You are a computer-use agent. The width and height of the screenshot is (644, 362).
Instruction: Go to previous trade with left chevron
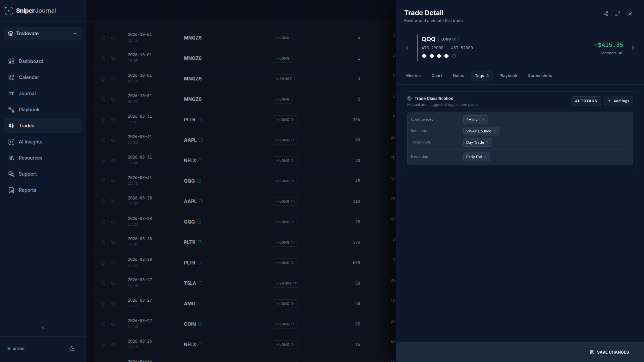[407, 48]
